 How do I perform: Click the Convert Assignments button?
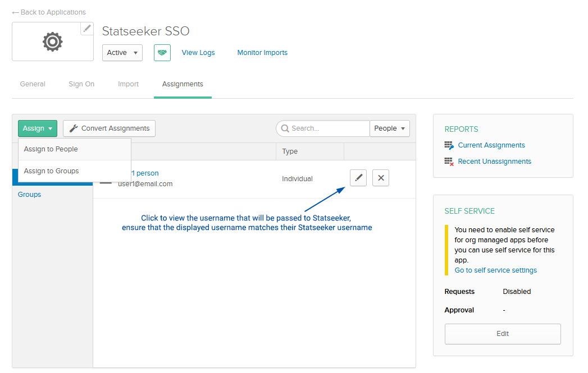[109, 128]
